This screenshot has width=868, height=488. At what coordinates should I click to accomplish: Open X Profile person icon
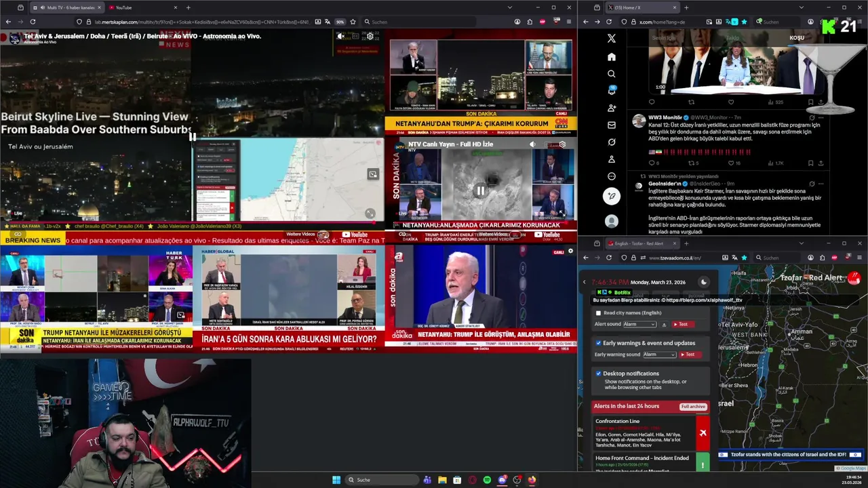tap(611, 159)
